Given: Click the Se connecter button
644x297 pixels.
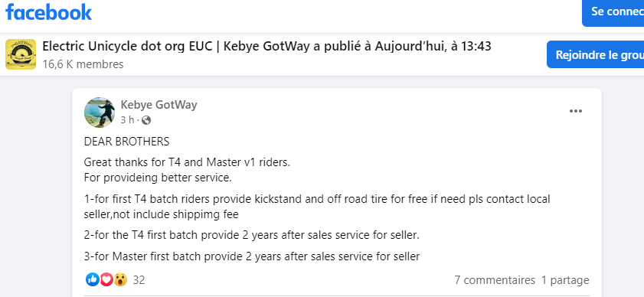Looking at the screenshot, I should [613, 11].
